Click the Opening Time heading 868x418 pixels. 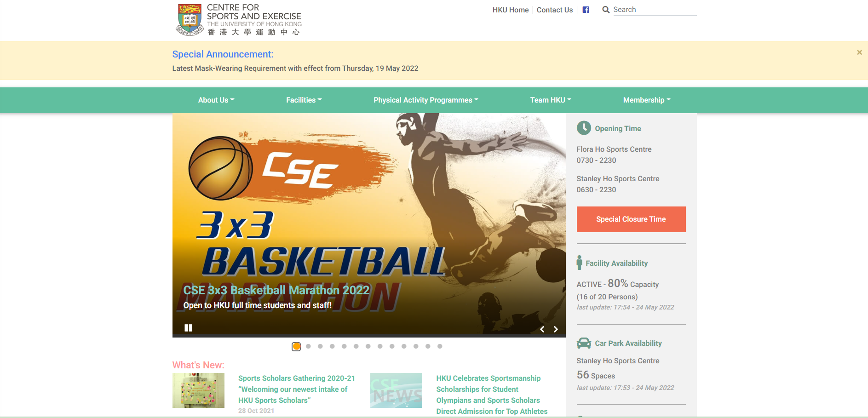pos(618,128)
